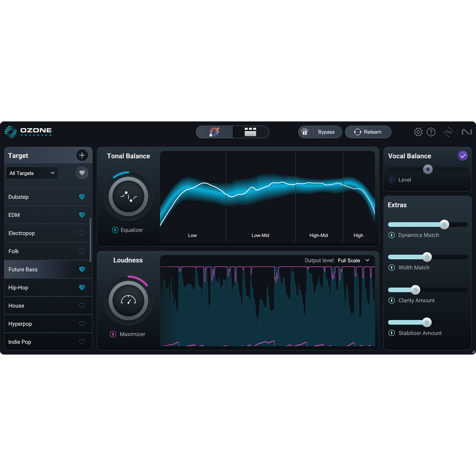Toggle the Vocal Balance checkmark
The width and height of the screenshot is (476, 476).
pyautogui.click(x=463, y=156)
